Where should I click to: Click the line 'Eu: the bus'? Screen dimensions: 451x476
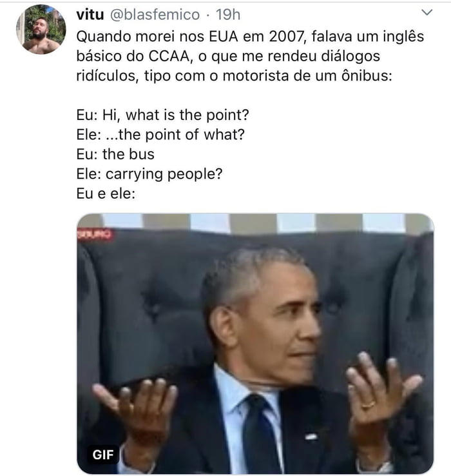(115, 154)
